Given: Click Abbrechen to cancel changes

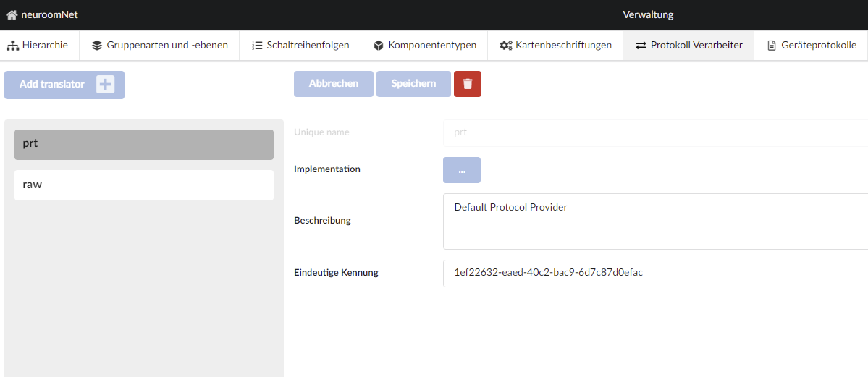Looking at the screenshot, I should 334,84.
